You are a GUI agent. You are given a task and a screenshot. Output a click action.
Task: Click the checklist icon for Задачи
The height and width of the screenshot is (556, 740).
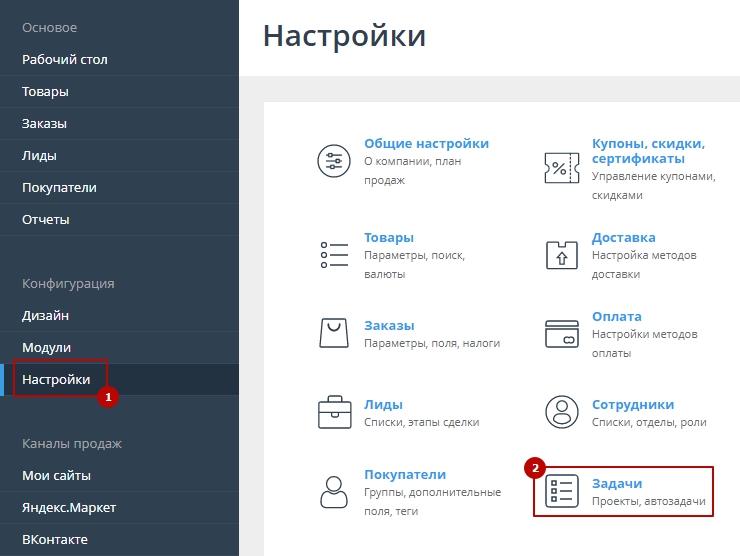[561, 491]
